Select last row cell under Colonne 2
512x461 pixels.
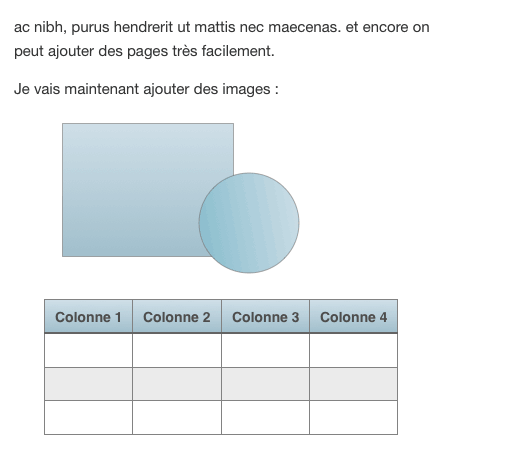point(177,417)
